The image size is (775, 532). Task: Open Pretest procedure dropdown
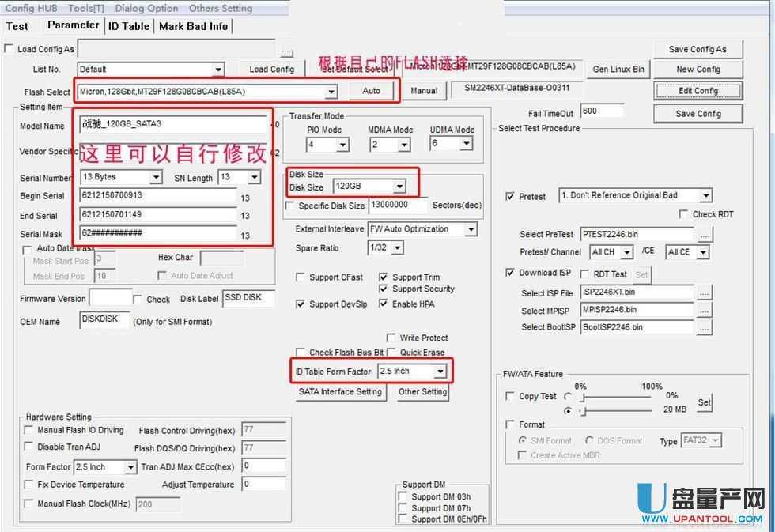[705, 195]
